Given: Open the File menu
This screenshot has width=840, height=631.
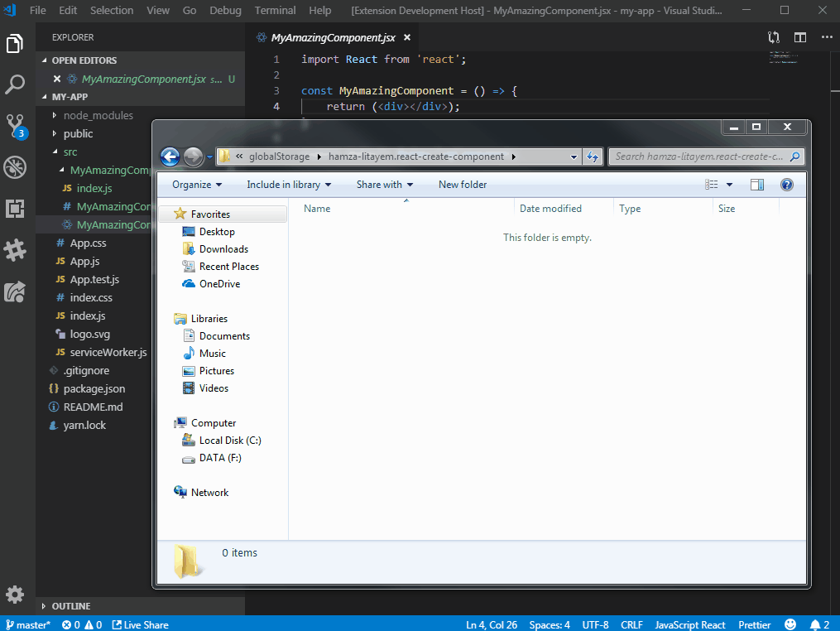Looking at the screenshot, I should click(37, 10).
